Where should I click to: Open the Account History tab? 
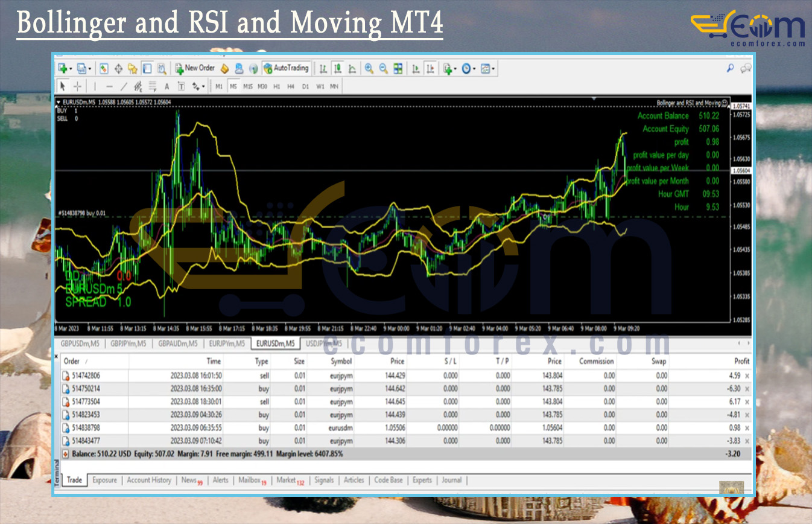point(149,480)
